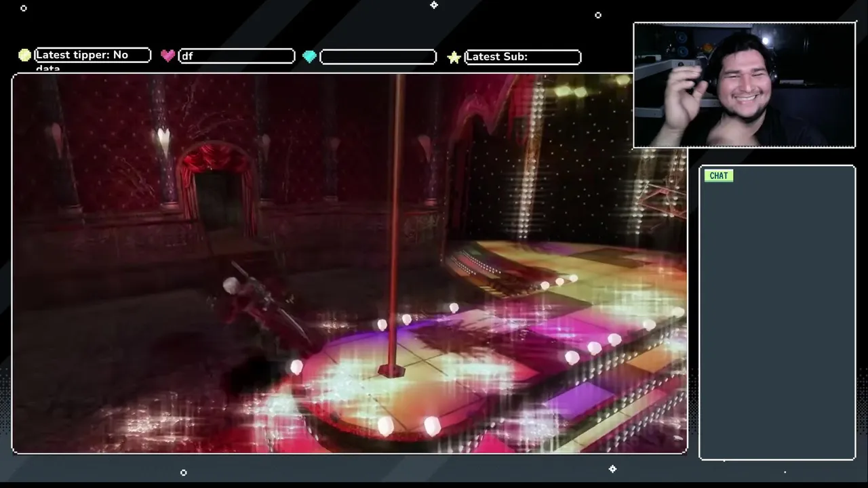This screenshot has width=868, height=488.
Task: Click the game capture video area
Action: tap(350, 263)
